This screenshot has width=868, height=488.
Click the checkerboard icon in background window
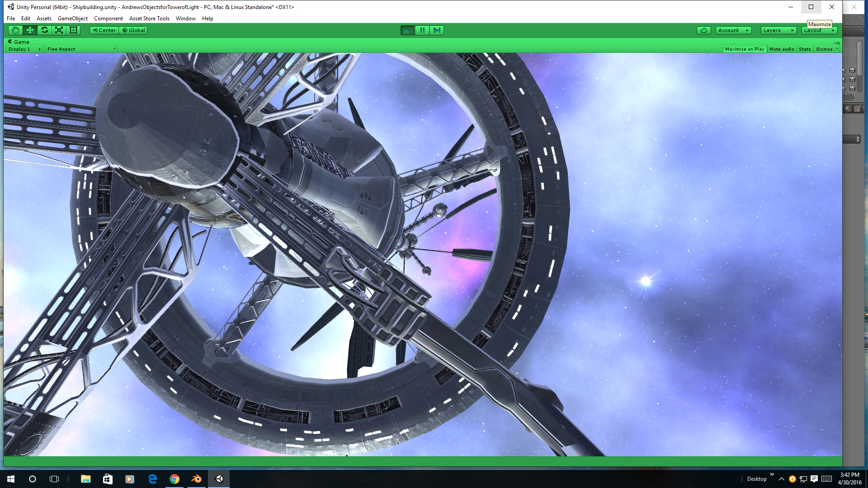coord(857,109)
